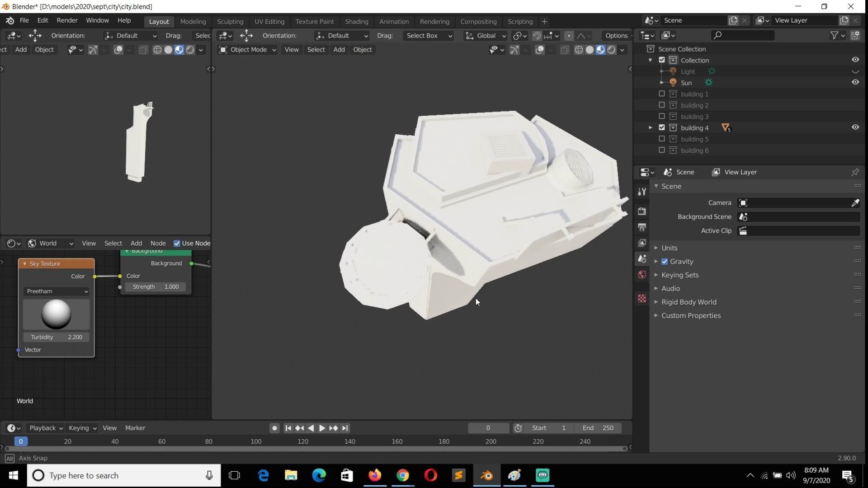This screenshot has height=488, width=868.
Task: Open the Select Box drag dropdown
Action: [428, 36]
